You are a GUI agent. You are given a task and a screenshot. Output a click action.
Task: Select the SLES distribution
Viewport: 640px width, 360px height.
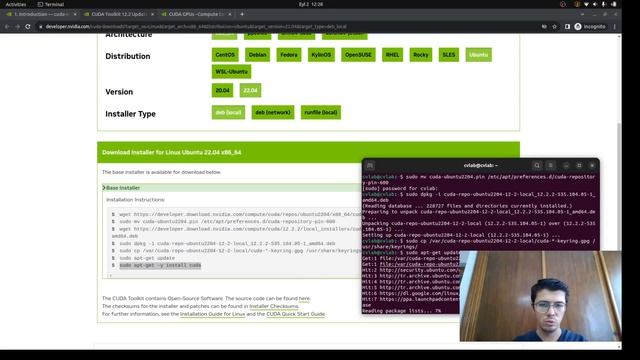[x=449, y=55]
